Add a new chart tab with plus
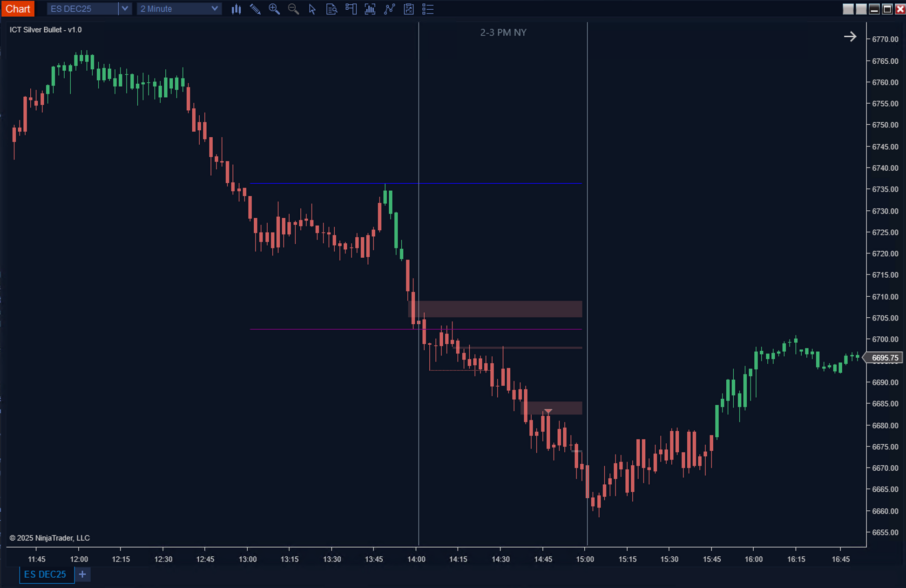 click(82, 575)
